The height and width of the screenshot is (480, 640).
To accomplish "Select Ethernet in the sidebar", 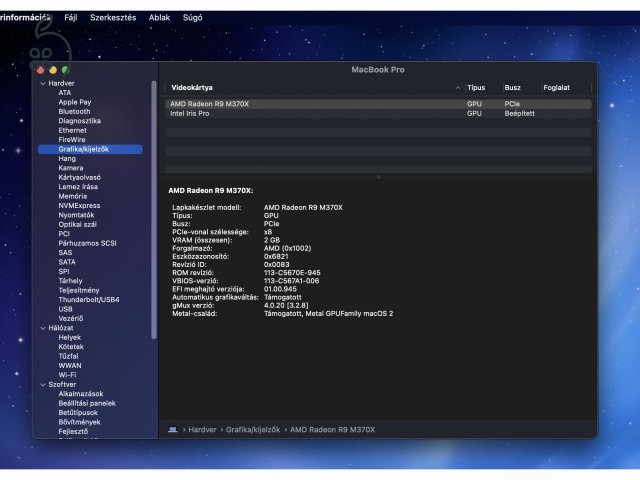I will [x=72, y=130].
